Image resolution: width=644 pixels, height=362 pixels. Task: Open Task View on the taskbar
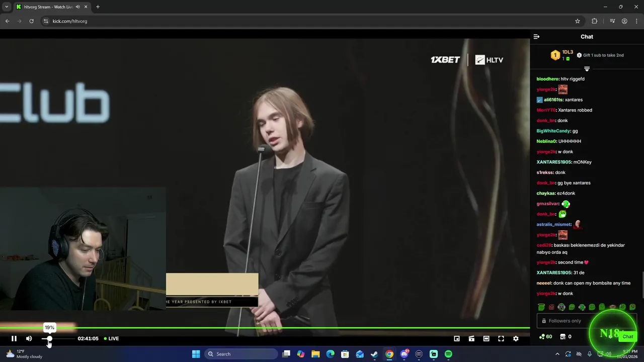pos(286,354)
